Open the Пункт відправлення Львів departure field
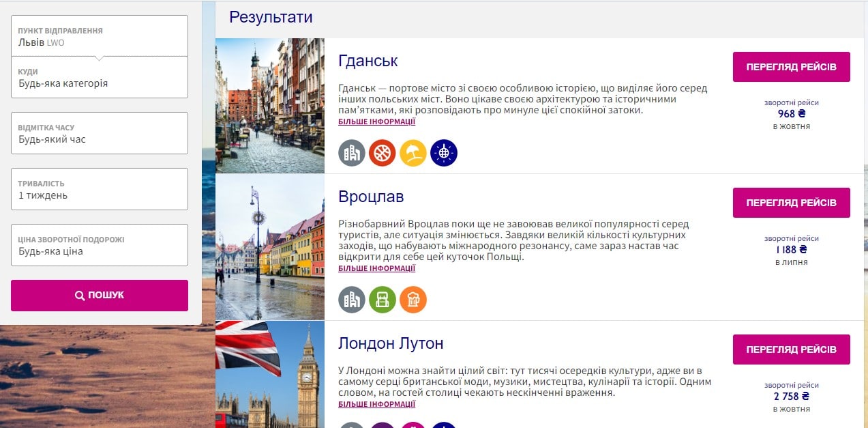 click(x=100, y=36)
